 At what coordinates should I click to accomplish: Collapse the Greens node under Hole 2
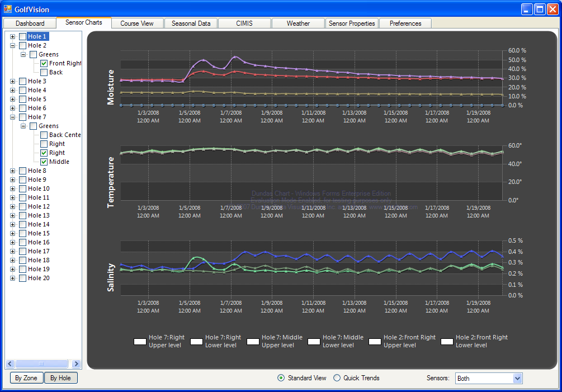pos(23,54)
